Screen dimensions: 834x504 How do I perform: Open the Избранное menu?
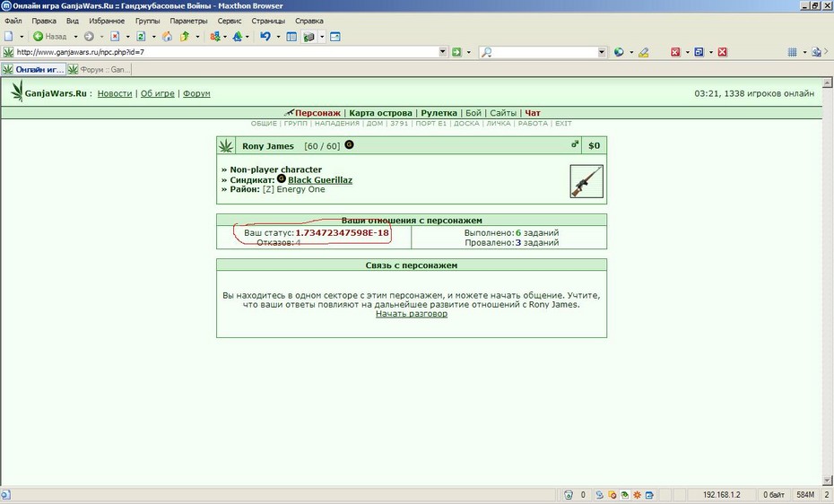click(107, 21)
